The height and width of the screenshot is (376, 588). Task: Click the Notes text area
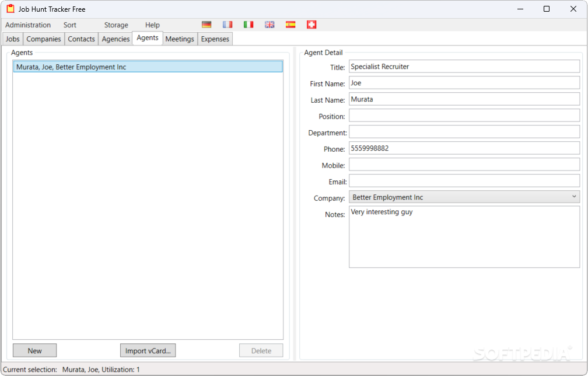point(464,237)
